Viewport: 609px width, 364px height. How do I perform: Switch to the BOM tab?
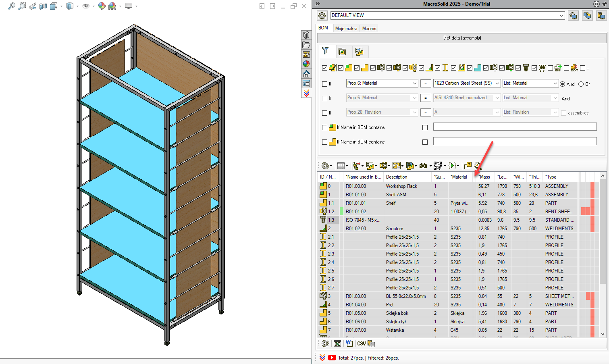pyautogui.click(x=323, y=28)
